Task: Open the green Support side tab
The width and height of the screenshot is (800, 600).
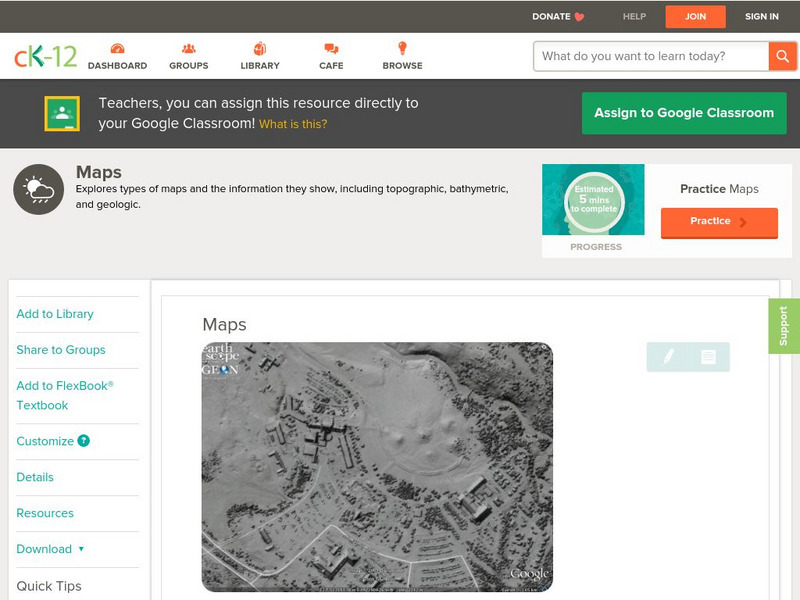Action: click(783, 326)
